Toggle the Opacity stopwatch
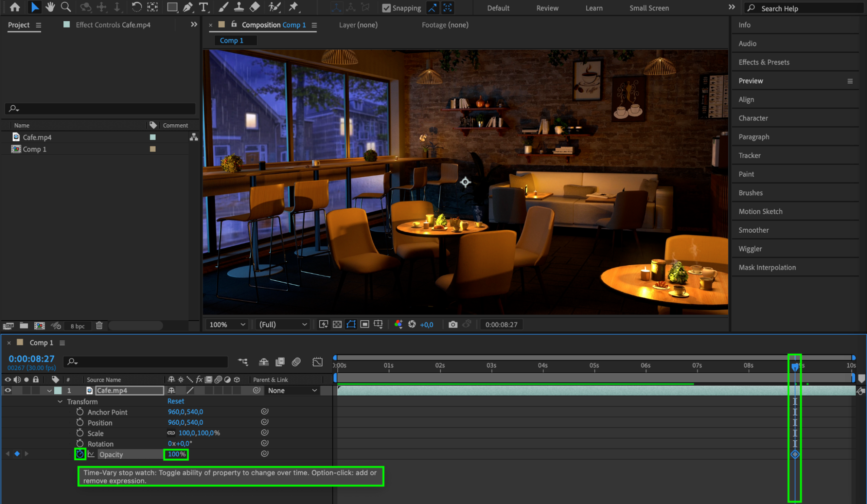 point(80,454)
